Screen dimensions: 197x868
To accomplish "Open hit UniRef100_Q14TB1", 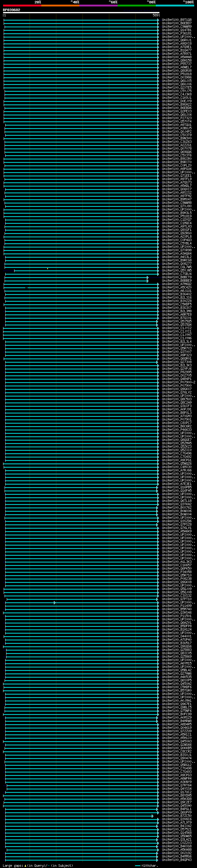I will coord(176,30).
